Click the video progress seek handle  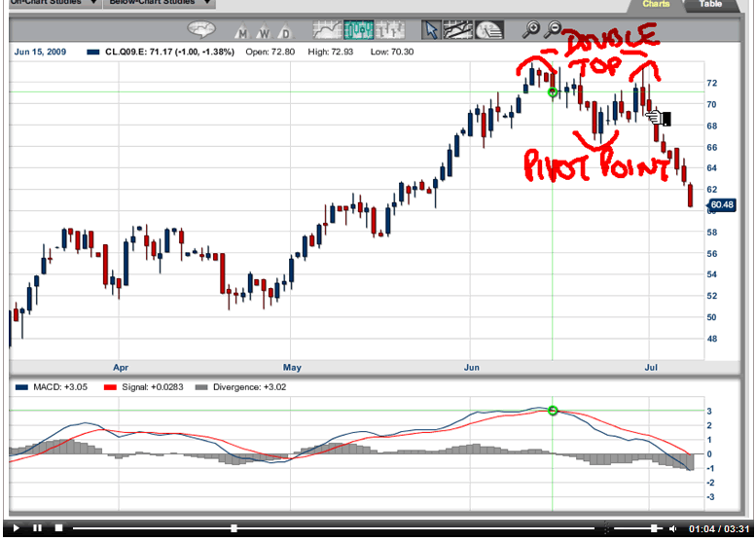click(234, 528)
